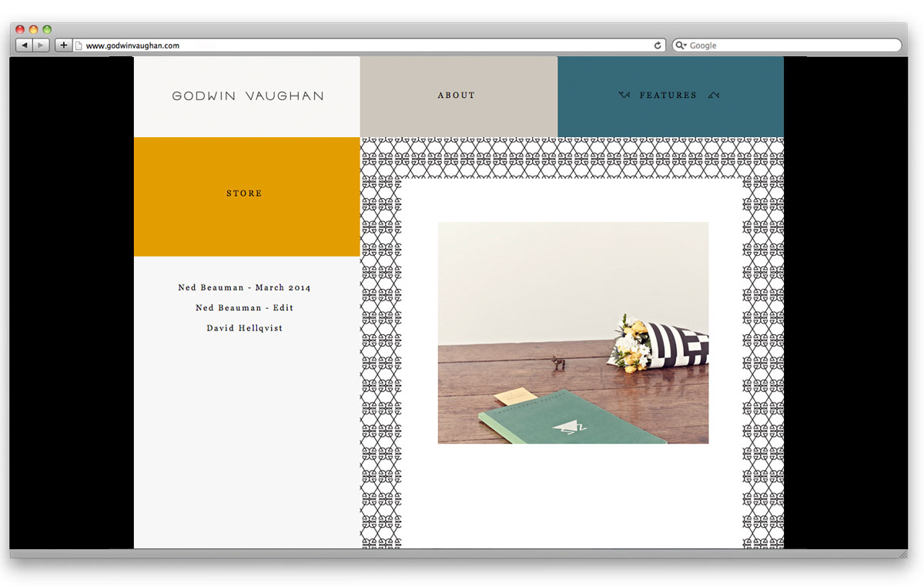Click the page favicon in the address bar
Image resolution: width=924 pixels, height=587 pixels.
pos(79,45)
